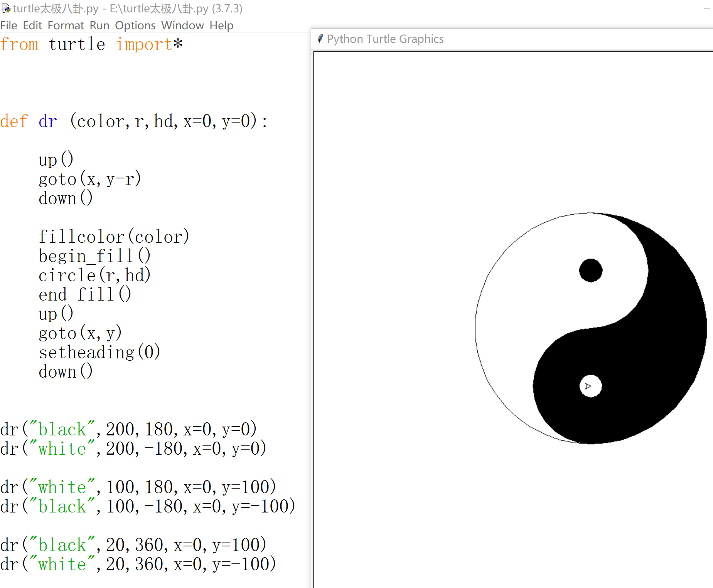The width and height of the screenshot is (713, 588).
Task: Click the IDLE Python file icon in title bar
Action: pyautogui.click(x=6, y=8)
